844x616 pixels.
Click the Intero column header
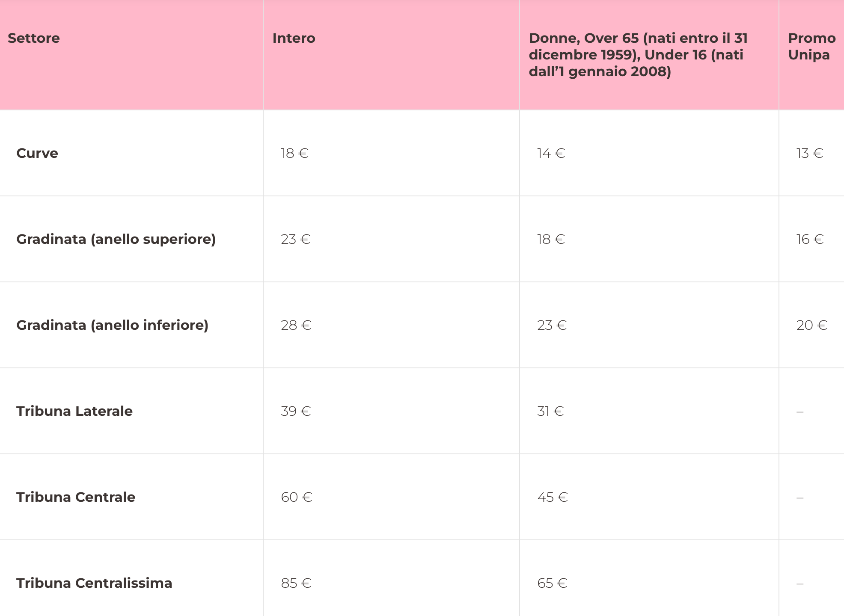(294, 38)
